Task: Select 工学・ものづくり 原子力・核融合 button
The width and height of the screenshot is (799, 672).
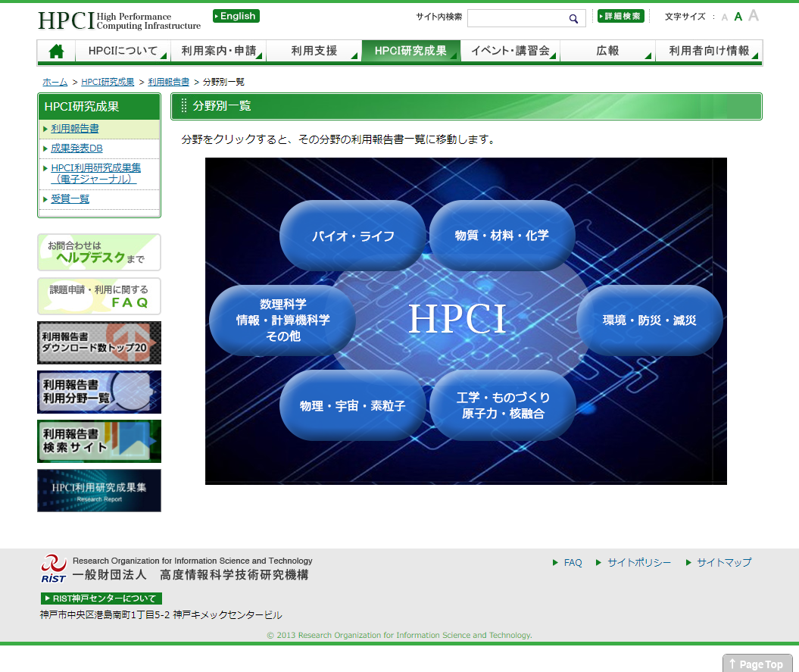Action: (503, 405)
